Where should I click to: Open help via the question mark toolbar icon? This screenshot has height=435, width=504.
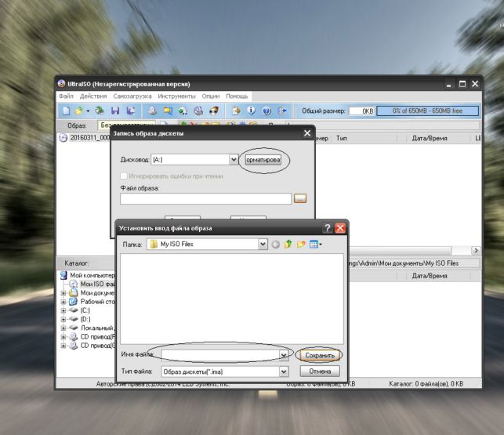tap(267, 111)
